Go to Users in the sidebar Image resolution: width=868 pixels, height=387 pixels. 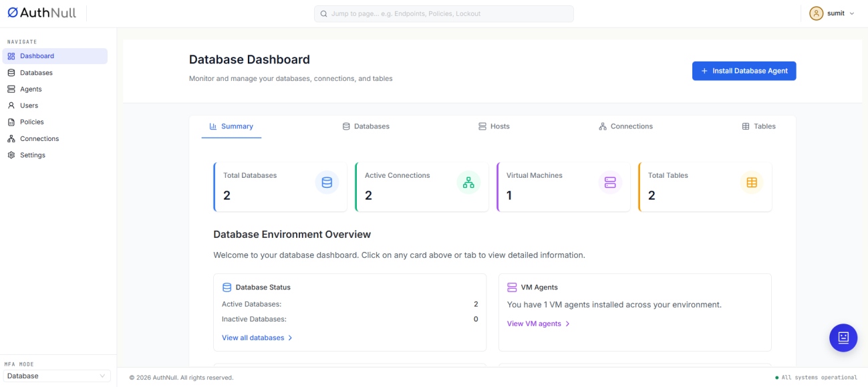[x=55, y=106]
